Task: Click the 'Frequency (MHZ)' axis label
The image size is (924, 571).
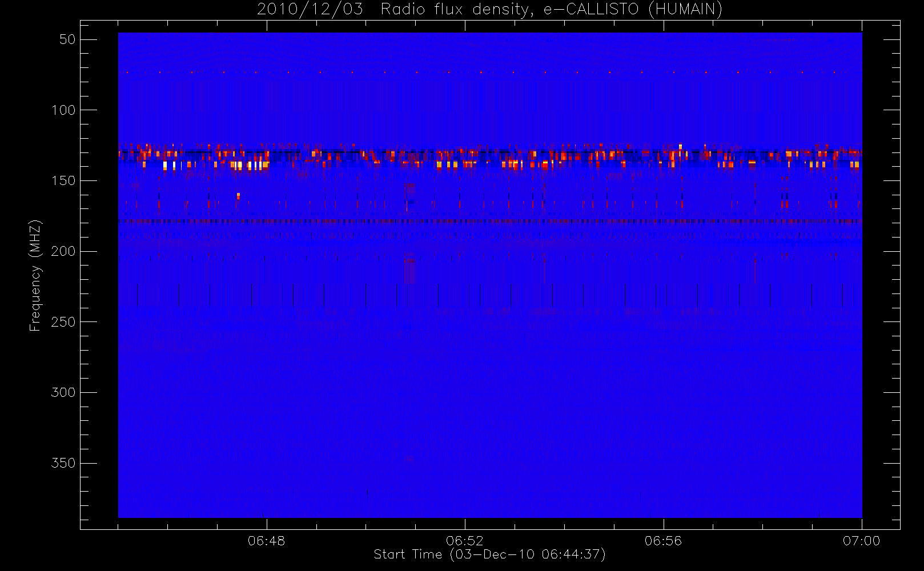Action: [35, 275]
